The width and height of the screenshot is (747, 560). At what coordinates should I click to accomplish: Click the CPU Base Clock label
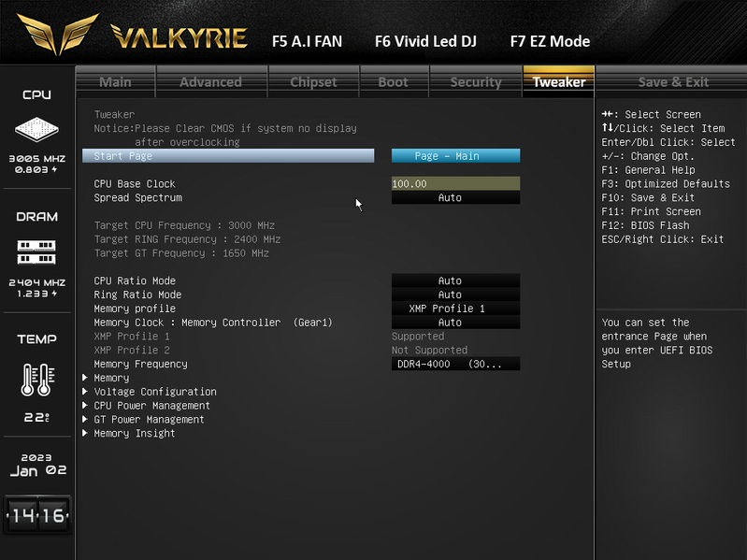pyautogui.click(x=135, y=183)
